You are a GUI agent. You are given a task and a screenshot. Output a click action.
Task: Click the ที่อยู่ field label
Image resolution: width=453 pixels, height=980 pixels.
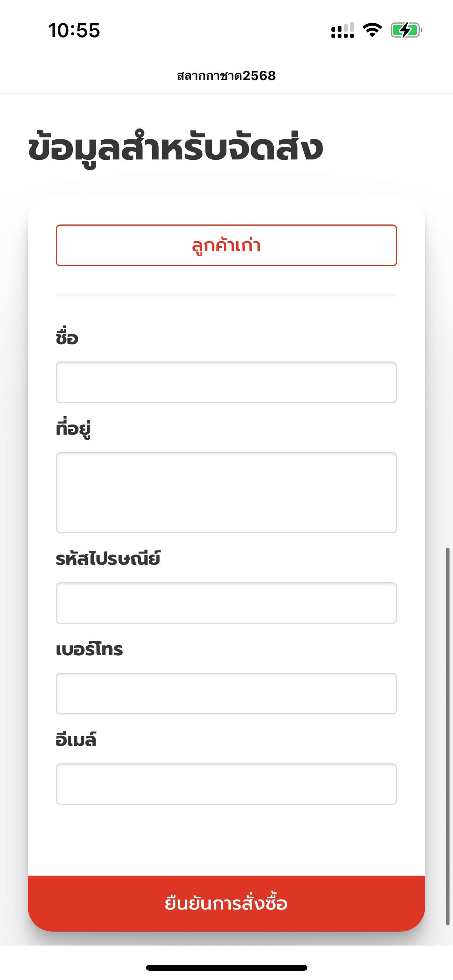click(x=73, y=428)
